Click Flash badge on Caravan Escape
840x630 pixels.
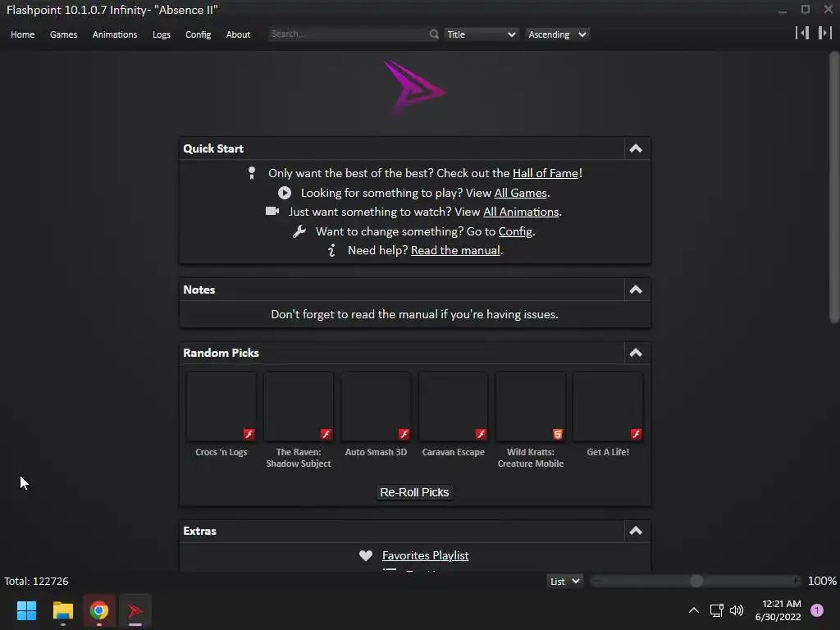click(481, 434)
